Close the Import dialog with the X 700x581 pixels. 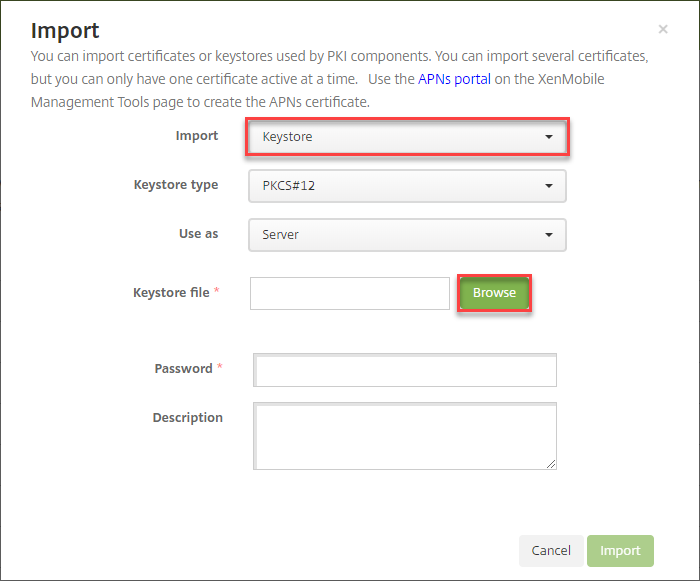click(x=663, y=31)
